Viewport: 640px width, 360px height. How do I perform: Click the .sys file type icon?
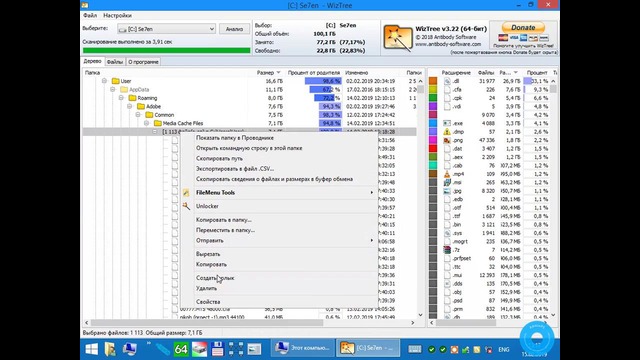pyautogui.click(x=447, y=233)
